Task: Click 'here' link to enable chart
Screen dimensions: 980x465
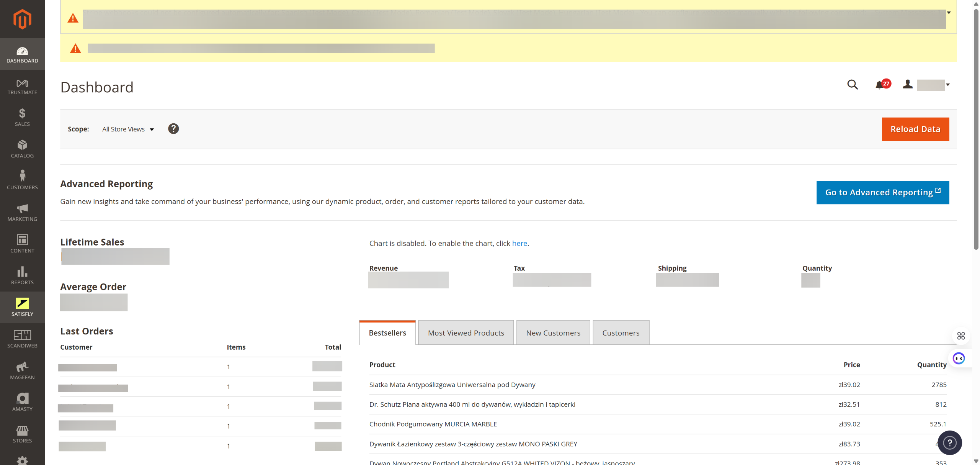Action: click(519, 244)
